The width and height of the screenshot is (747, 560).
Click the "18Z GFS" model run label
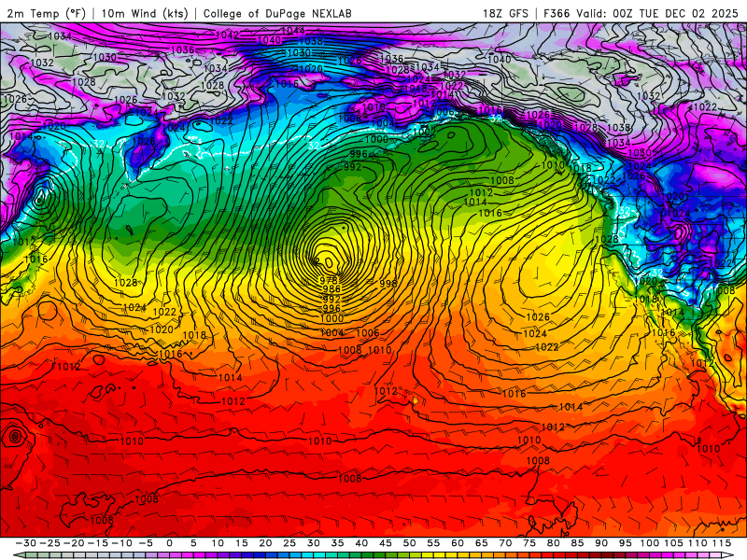point(505,13)
